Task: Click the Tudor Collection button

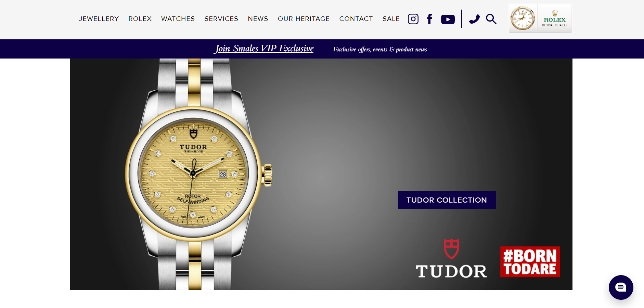Action: (447, 200)
